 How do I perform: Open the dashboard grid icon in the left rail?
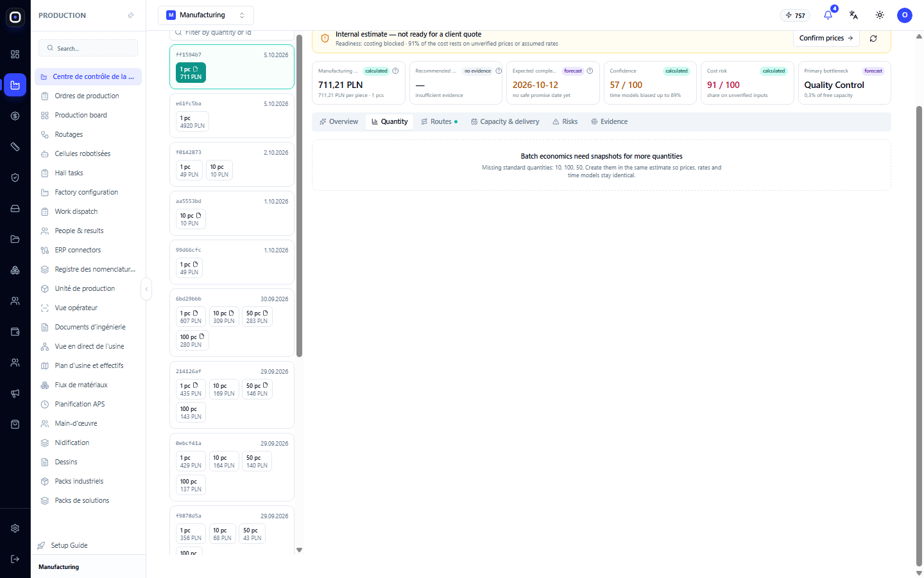coord(15,55)
